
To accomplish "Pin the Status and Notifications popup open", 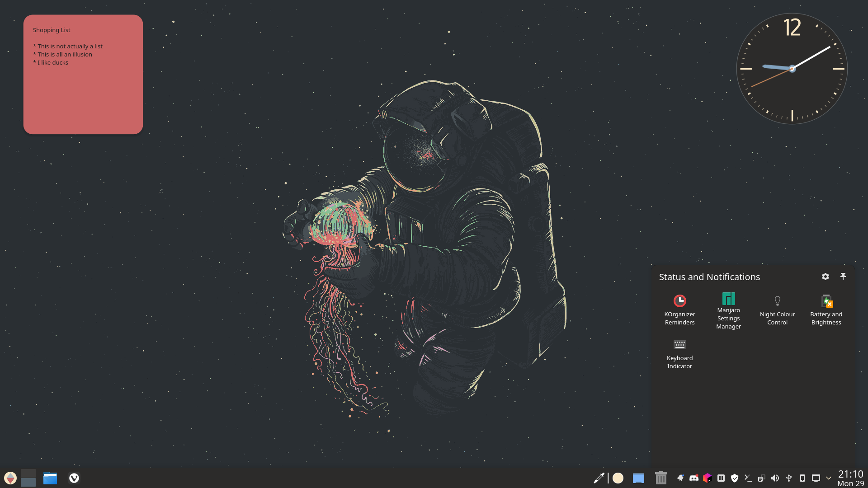I will tap(843, 277).
